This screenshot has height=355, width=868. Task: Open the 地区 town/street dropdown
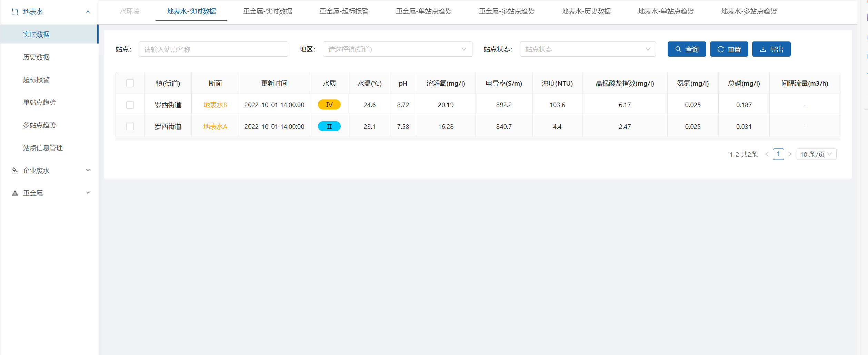click(397, 49)
